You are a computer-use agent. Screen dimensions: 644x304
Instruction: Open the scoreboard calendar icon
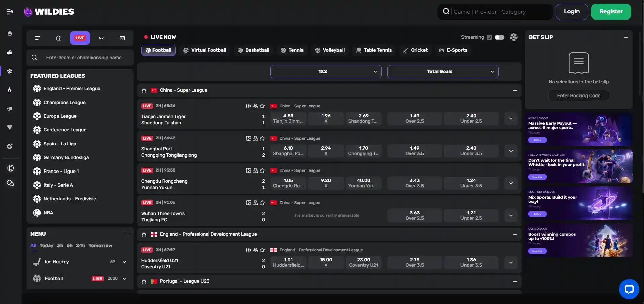[x=122, y=38]
